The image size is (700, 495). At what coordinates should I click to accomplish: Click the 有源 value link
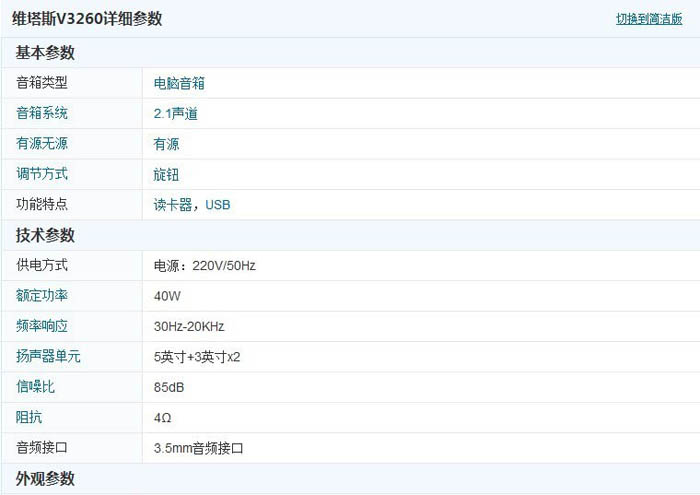click(x=167, y=144)
